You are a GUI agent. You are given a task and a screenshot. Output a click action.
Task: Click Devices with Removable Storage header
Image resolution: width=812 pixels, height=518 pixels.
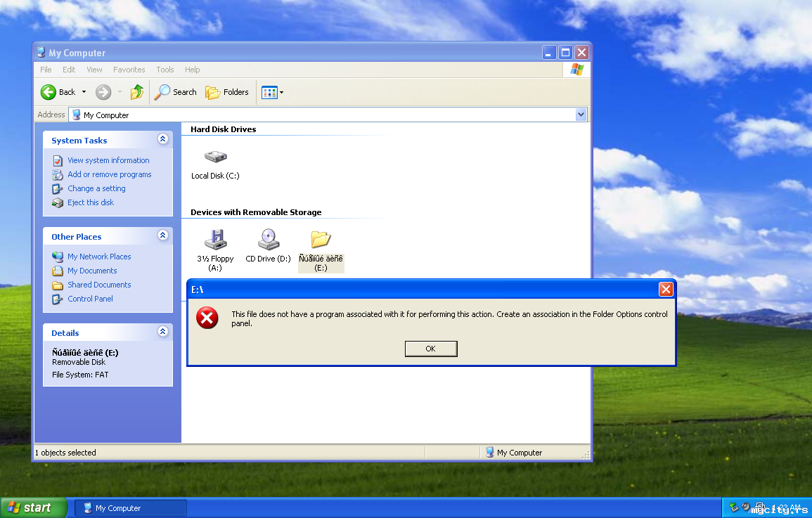[256, 212]
